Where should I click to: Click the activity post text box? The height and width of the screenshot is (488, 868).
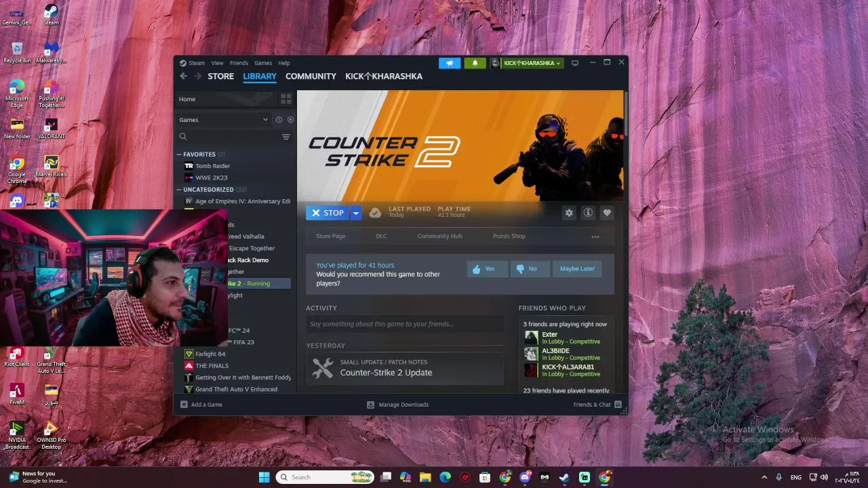pos(405,324)
